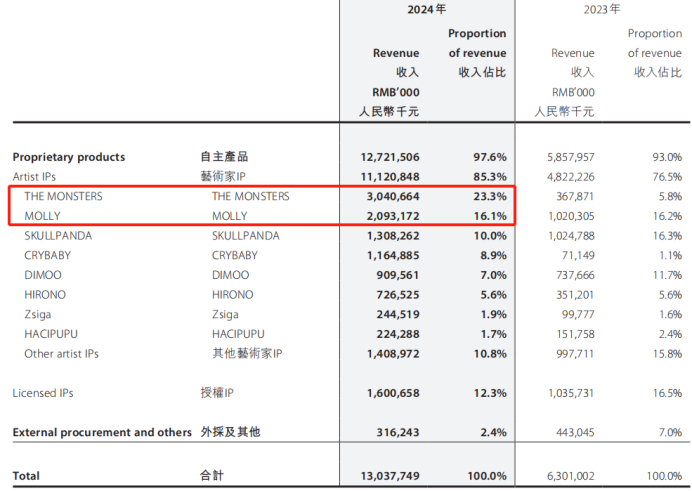Click Zsiga 2024 revenue 244,519
The width and height of the screenshot is (692, 491).
pos(398,315)
